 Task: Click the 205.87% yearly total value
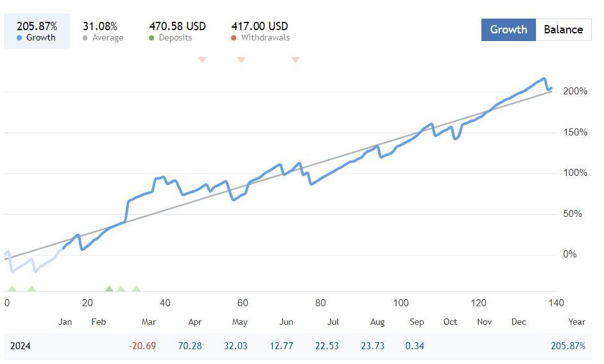568,346
